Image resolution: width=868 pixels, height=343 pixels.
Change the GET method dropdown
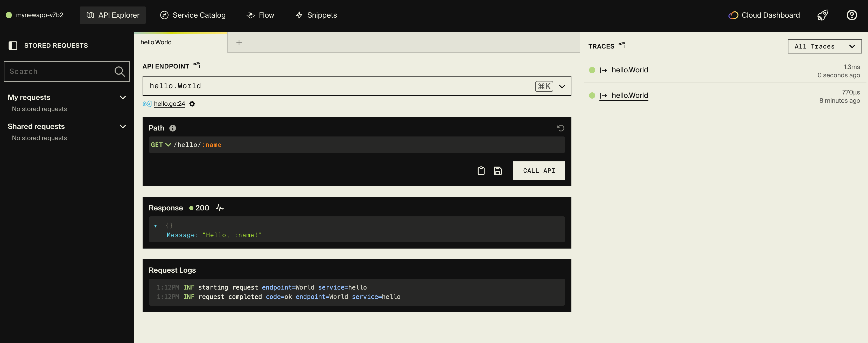161,145
